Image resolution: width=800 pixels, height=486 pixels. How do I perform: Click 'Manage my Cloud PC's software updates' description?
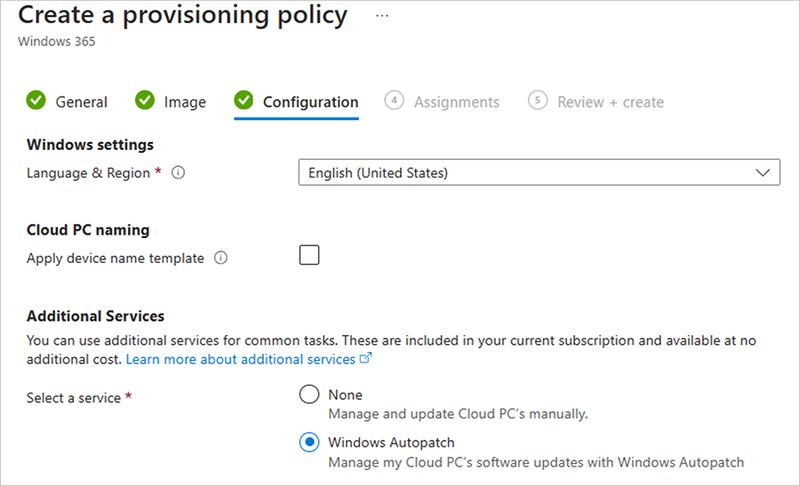tap(536, 462)
